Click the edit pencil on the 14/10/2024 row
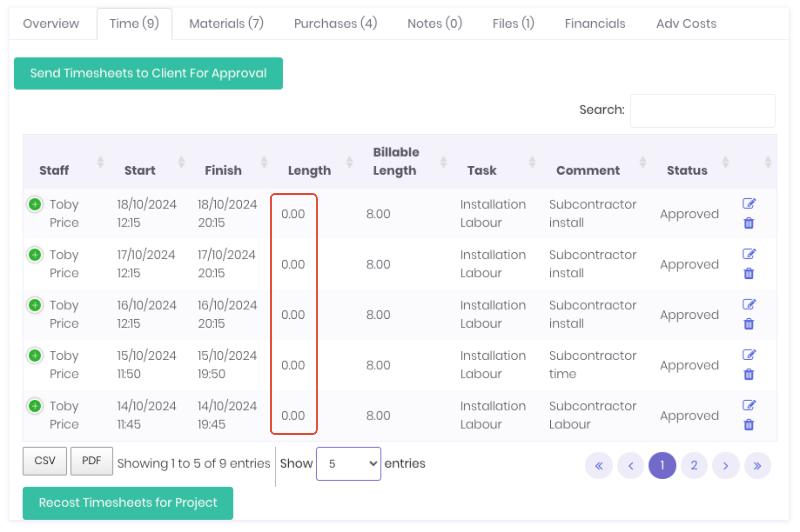This screenshot has height=532, width=800. point(749,405)
